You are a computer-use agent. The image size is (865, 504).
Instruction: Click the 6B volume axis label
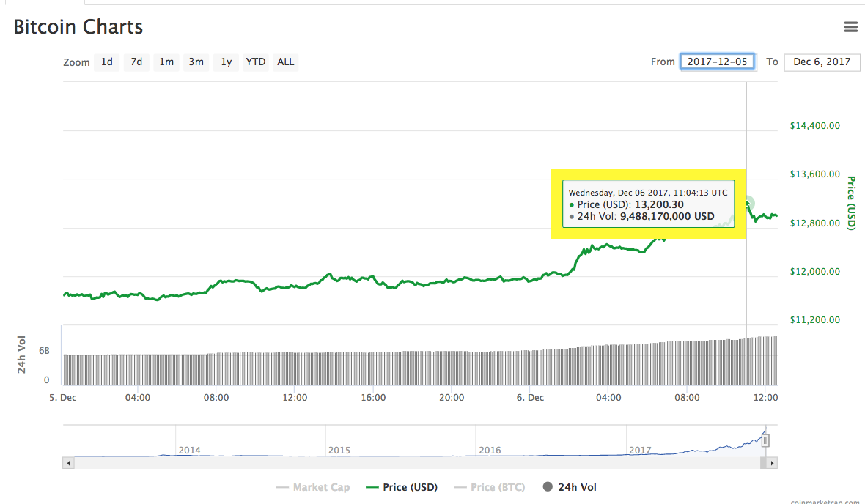[x=44, y=351]
